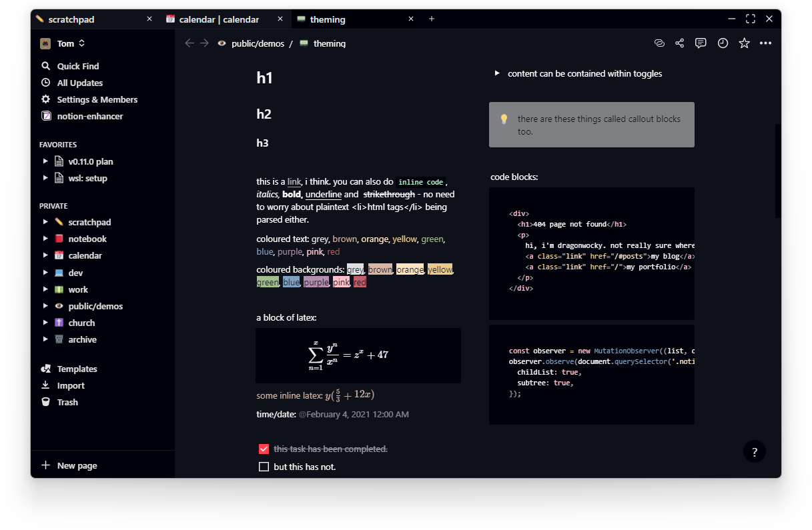Open the help question mark bubble
Image resolution: width=812 pixels, height=530 pixels.
(x=755, y=451)
